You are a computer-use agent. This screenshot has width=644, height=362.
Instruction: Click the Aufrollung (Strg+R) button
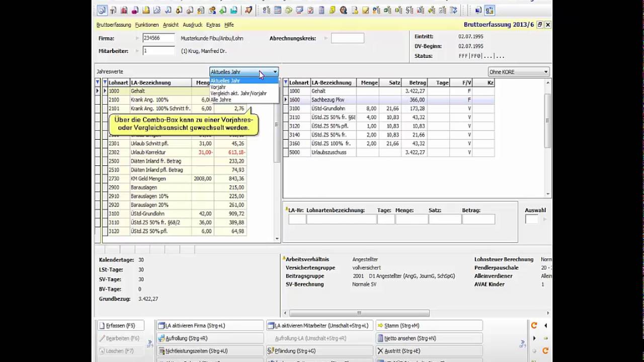[x=210, y=338]
